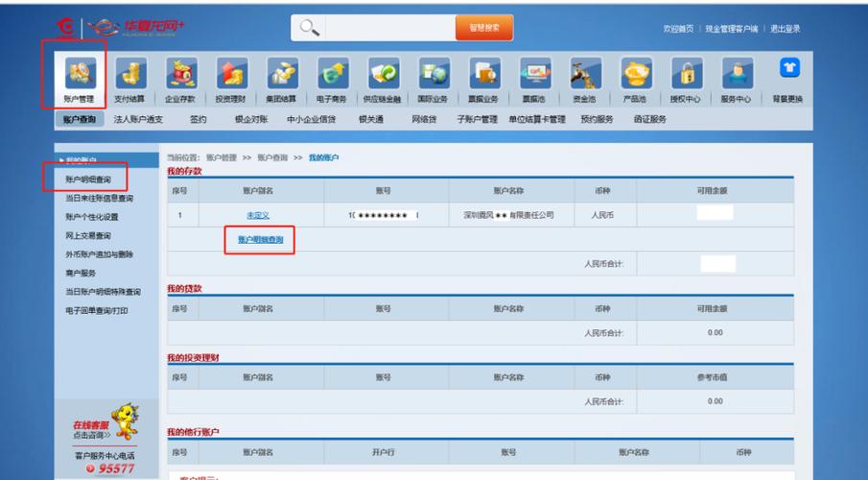Screen dimensions: 868x480
Task: Switch to the 法人账户透支 submenu tab
Action: point(138,119)
